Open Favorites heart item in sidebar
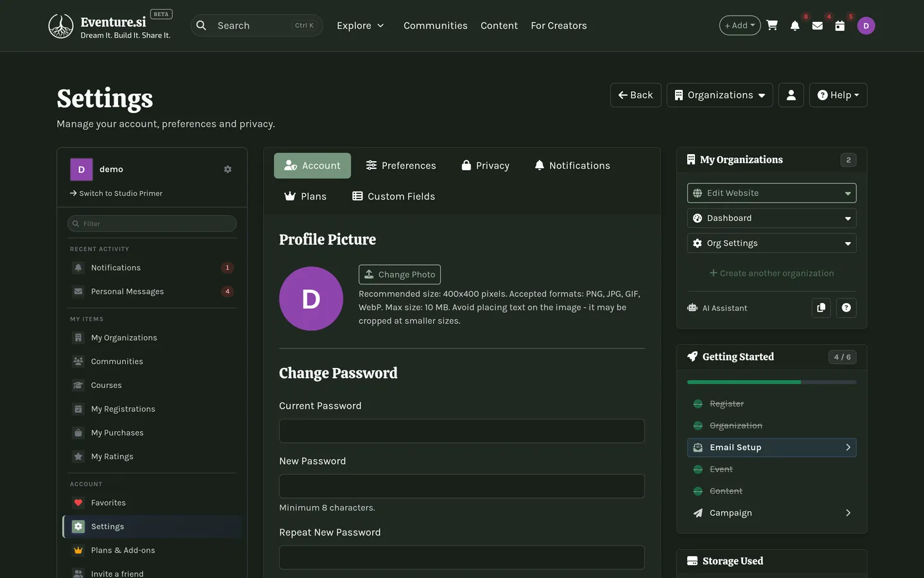The height and width of the screenshot is (578, 924). [x=151, y=503]
